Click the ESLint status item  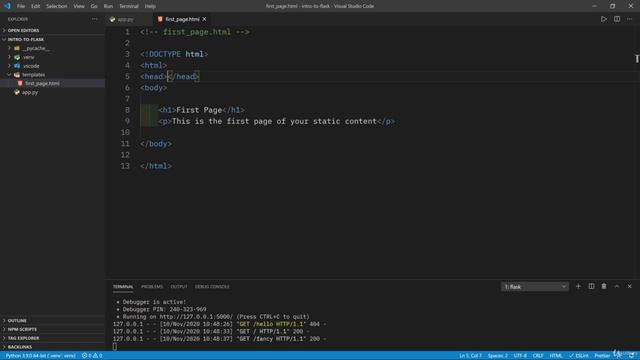click(579, 356)
